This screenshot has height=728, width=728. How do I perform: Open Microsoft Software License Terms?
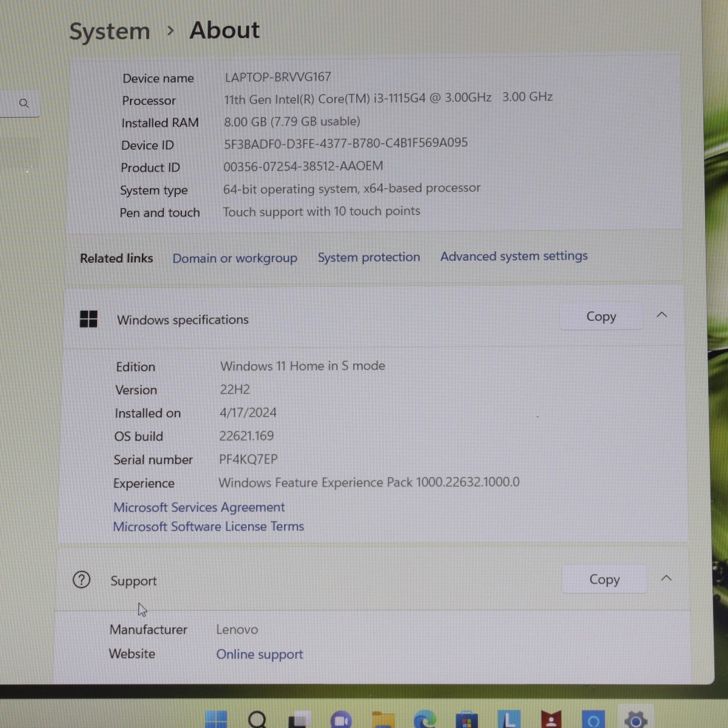coord(209,527)
